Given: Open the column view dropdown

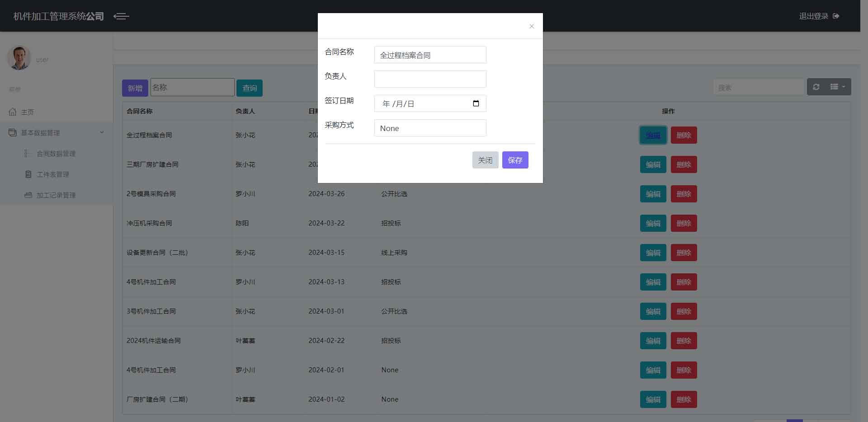Looking at the screenshot, I should point(838,87).
